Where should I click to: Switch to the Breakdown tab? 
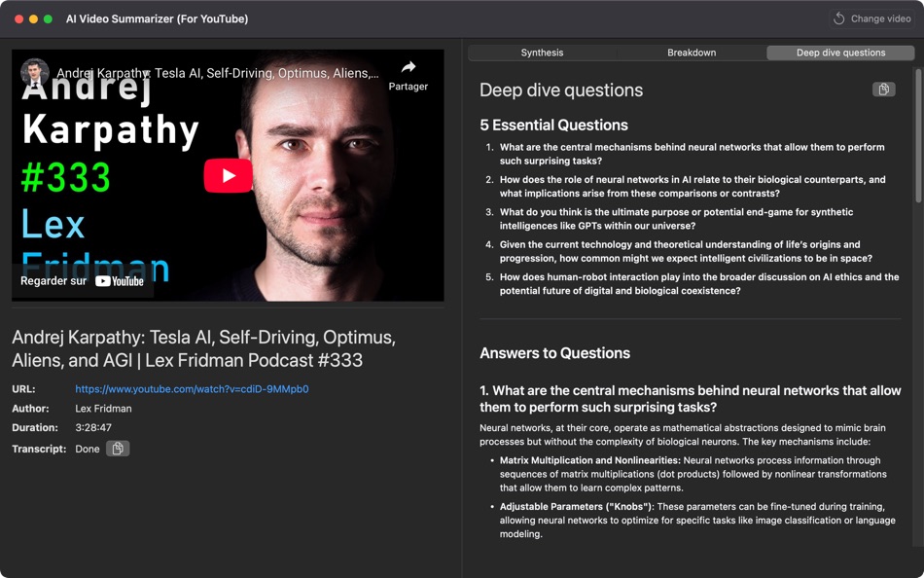[692, 53]
